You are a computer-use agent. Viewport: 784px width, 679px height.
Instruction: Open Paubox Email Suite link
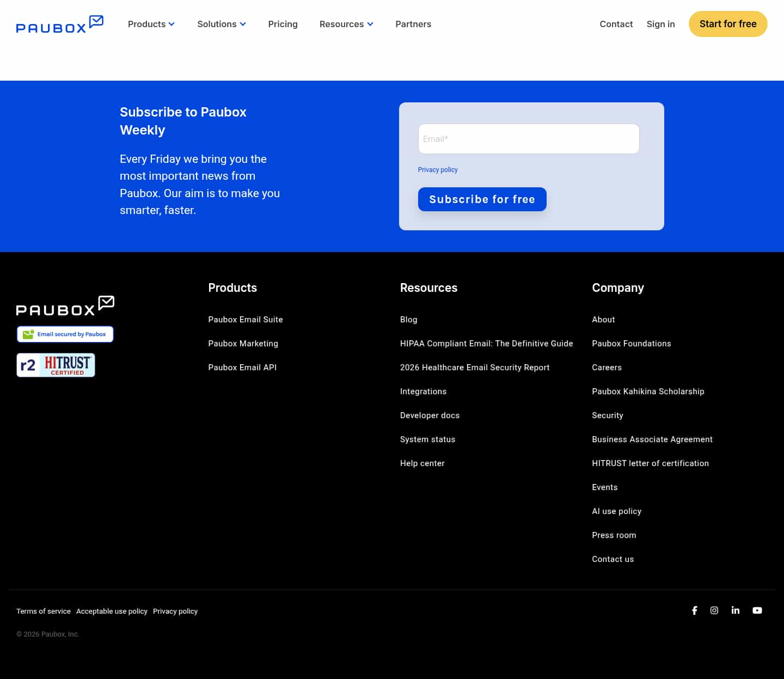point(246,320)
